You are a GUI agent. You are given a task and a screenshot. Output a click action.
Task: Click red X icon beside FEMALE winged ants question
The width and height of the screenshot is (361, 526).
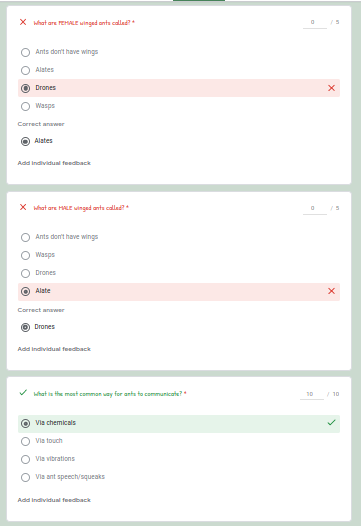pos(23,22)
